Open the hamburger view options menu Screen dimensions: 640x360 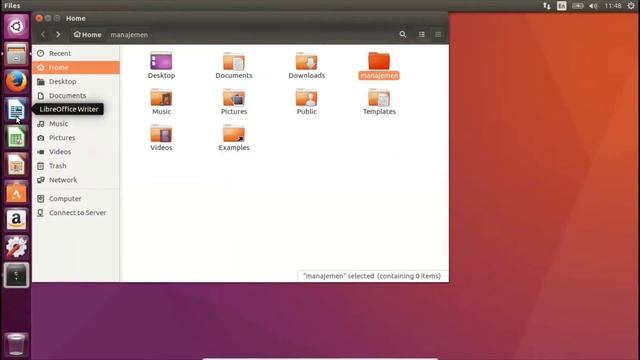pyautogui.click(x=438, y=35)
